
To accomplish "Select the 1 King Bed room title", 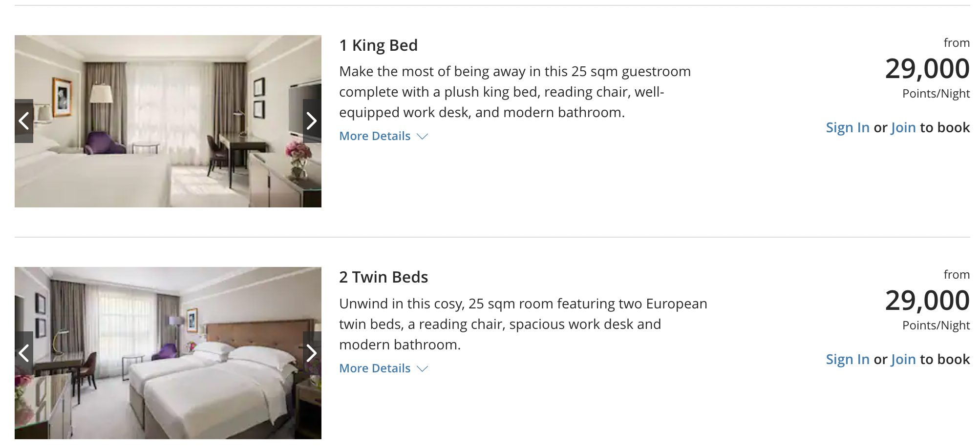I will click(x=379, y=45).
